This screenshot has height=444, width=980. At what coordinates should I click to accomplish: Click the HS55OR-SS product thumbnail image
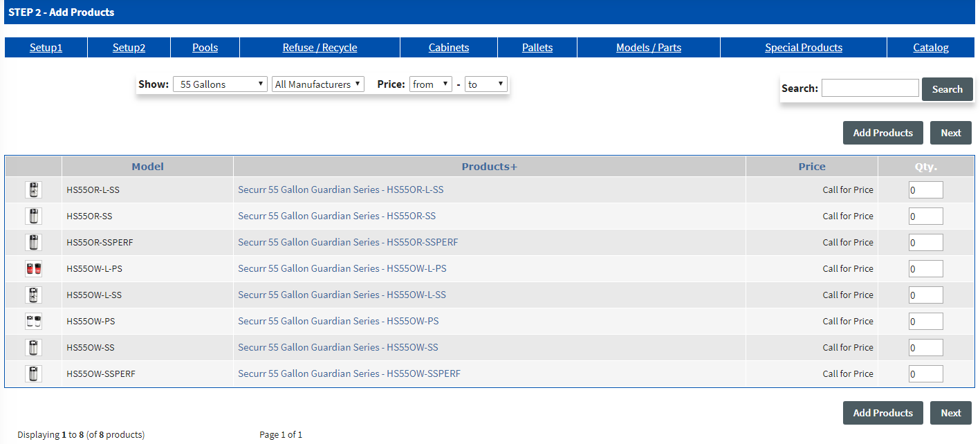33,216
